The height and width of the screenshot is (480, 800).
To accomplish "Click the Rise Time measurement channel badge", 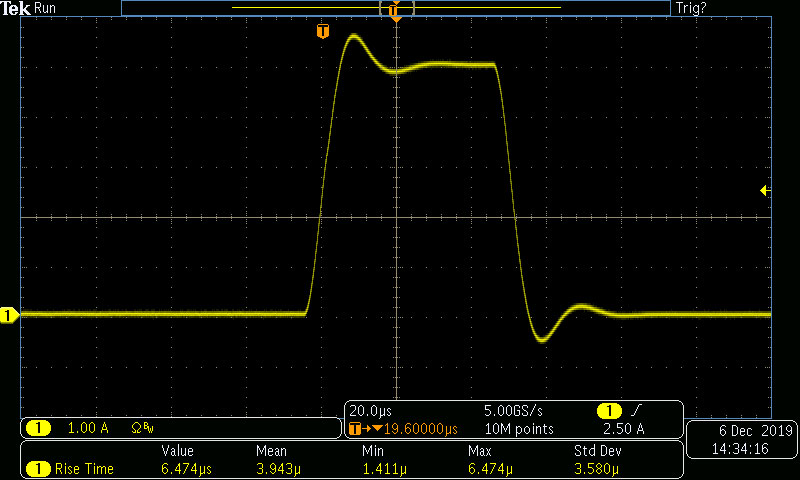I will [x=38, y=468].
